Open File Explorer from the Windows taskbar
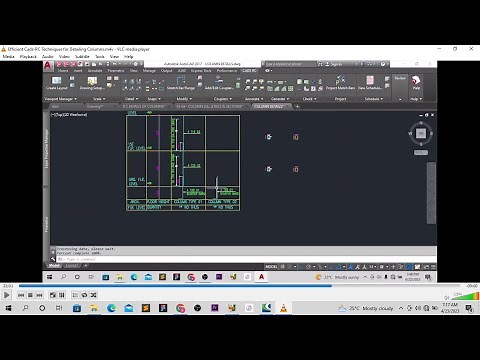Viewport: 480px width, 360px height. click(94, 308)
